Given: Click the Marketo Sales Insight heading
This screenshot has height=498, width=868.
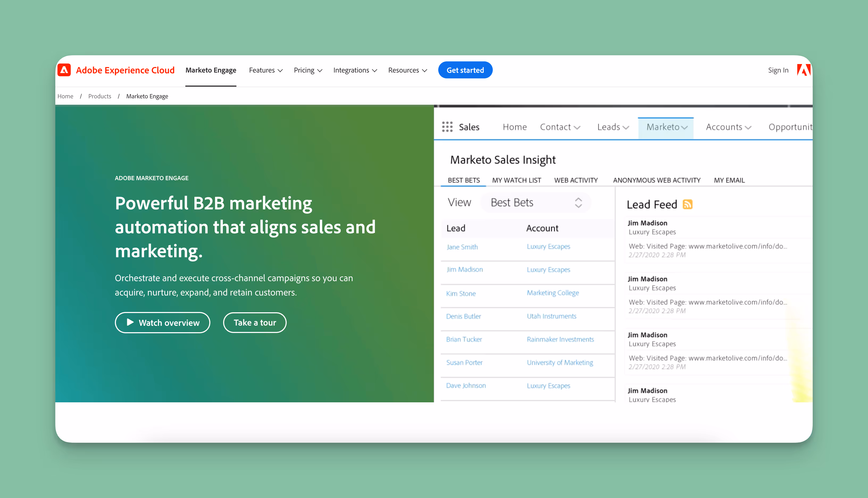Looking at the screenshot, I should [x=503, y=160].
